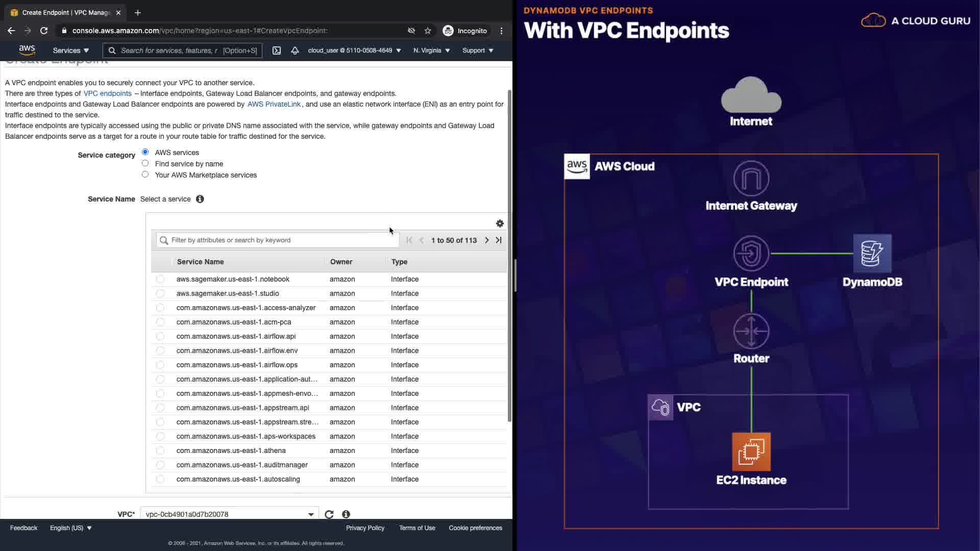Follow the AWS PrivateLink link
980x551 pixels.
274,104
